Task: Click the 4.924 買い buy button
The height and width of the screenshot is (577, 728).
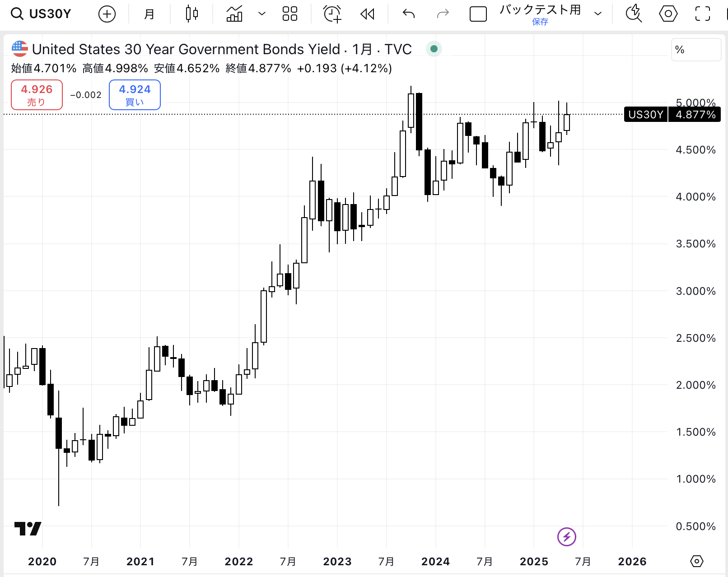Action: [x=135, y=95]
